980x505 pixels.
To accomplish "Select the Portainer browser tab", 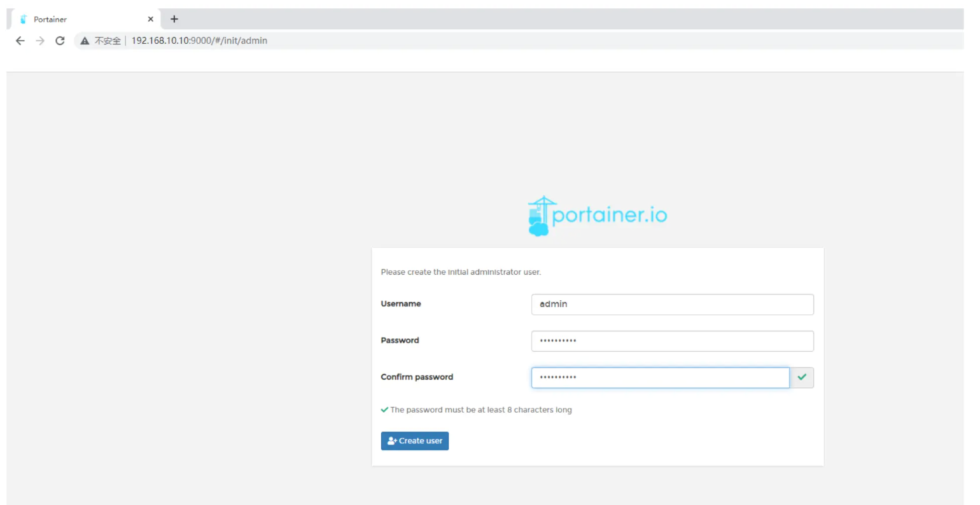I will 85,19.
